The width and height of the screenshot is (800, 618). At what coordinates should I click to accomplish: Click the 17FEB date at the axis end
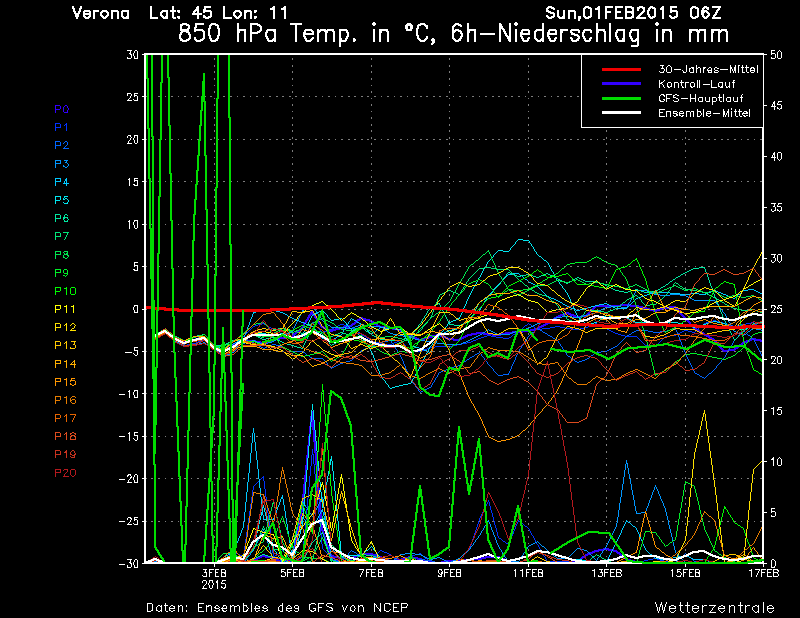[x=762, y=574]
